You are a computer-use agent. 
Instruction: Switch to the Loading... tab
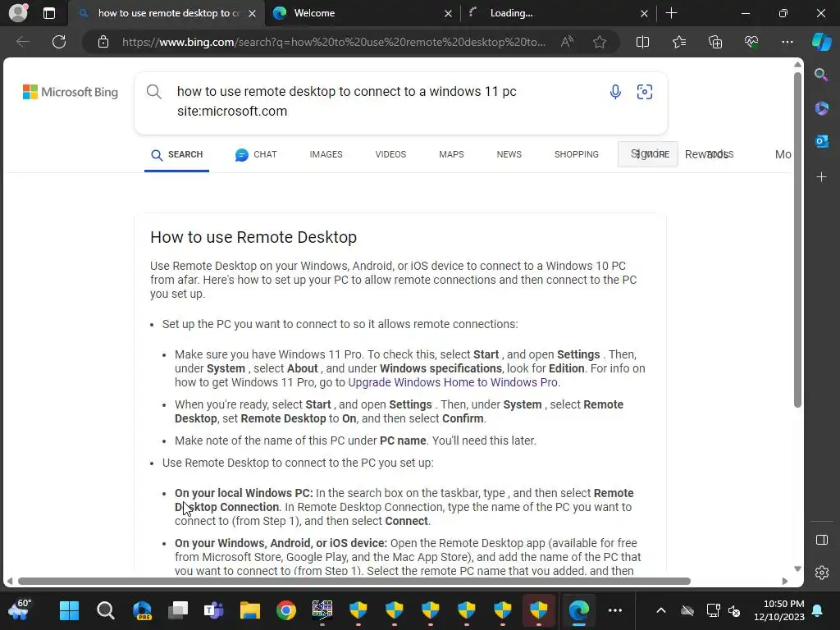tap(557, 13)
